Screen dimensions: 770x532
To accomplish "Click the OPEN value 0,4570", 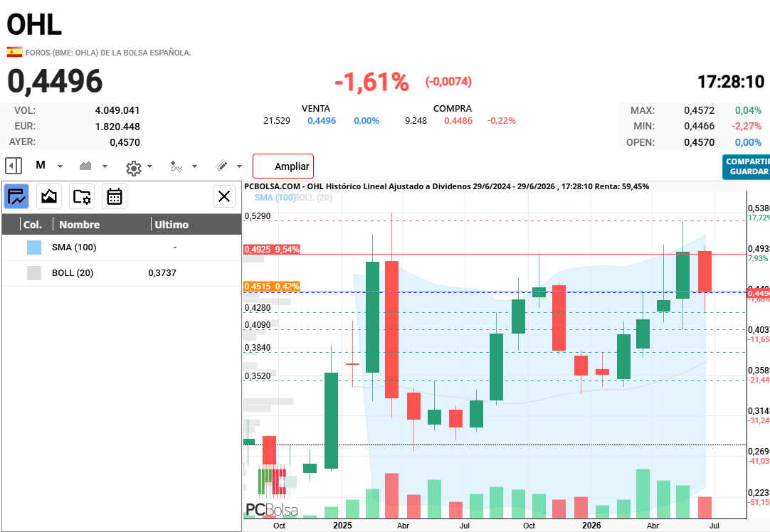I will pyautogui.click(x=700, y=142).
